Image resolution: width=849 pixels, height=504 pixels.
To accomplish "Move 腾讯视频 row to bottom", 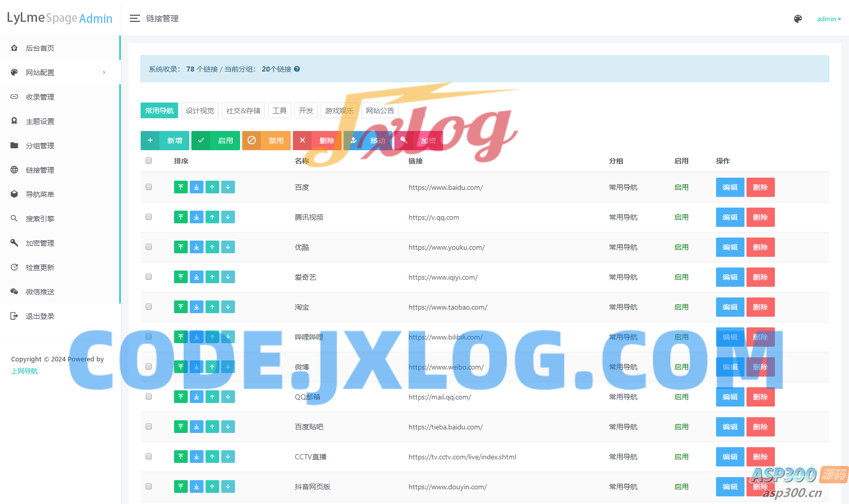I will pos(196,217).
